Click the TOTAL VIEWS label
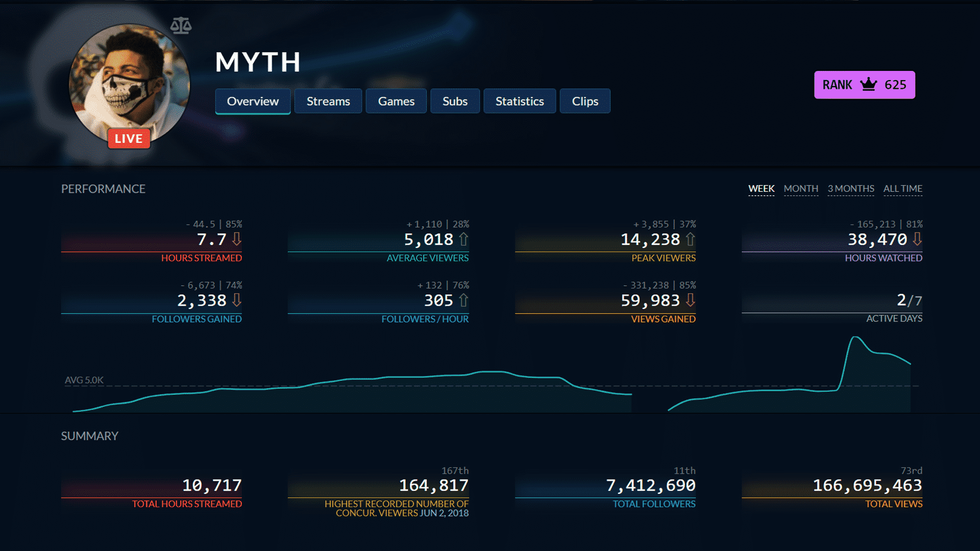 coord(894,504)
